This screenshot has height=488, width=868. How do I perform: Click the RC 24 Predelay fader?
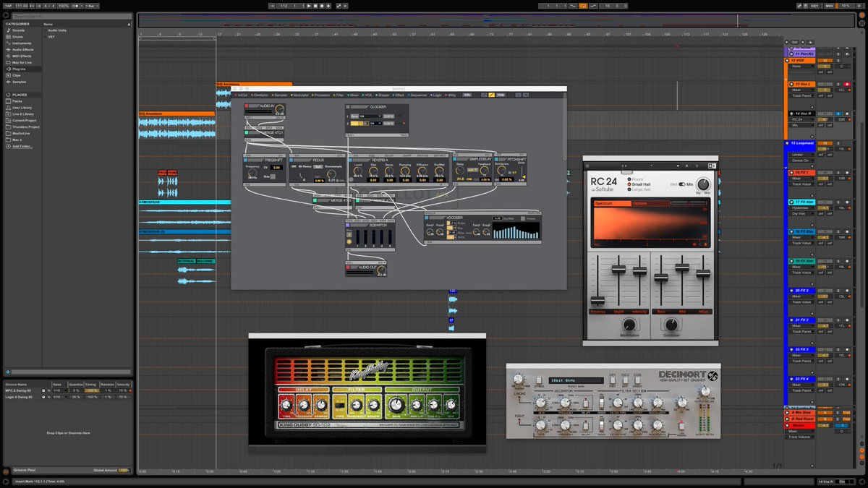(597, 300)
